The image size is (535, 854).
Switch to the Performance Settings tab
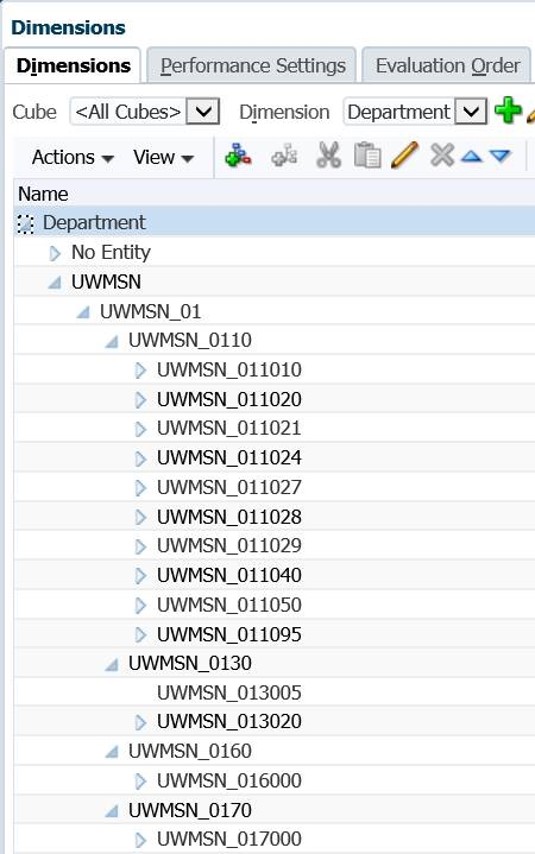(252, 65)
